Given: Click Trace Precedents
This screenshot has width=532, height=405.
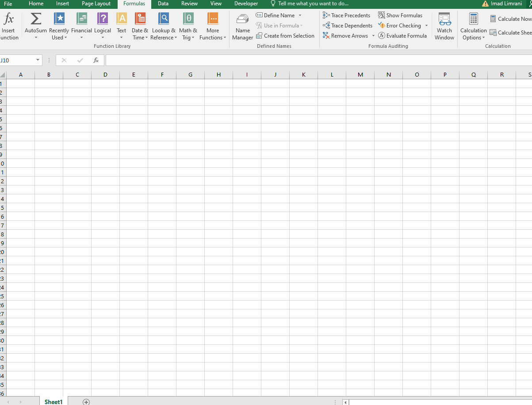Looking at the screenshot, I should [x=347, y=15].
